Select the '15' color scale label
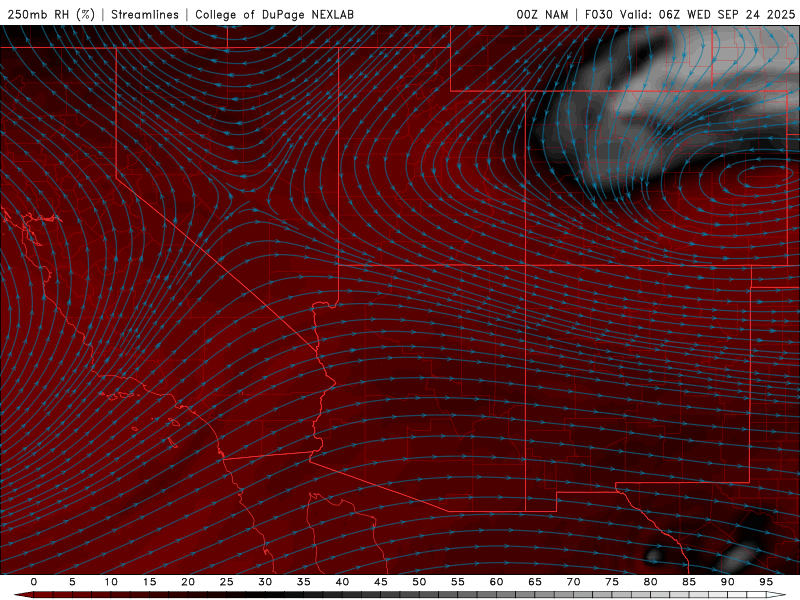Screen dimensions: 800x600 coord(149,582)
